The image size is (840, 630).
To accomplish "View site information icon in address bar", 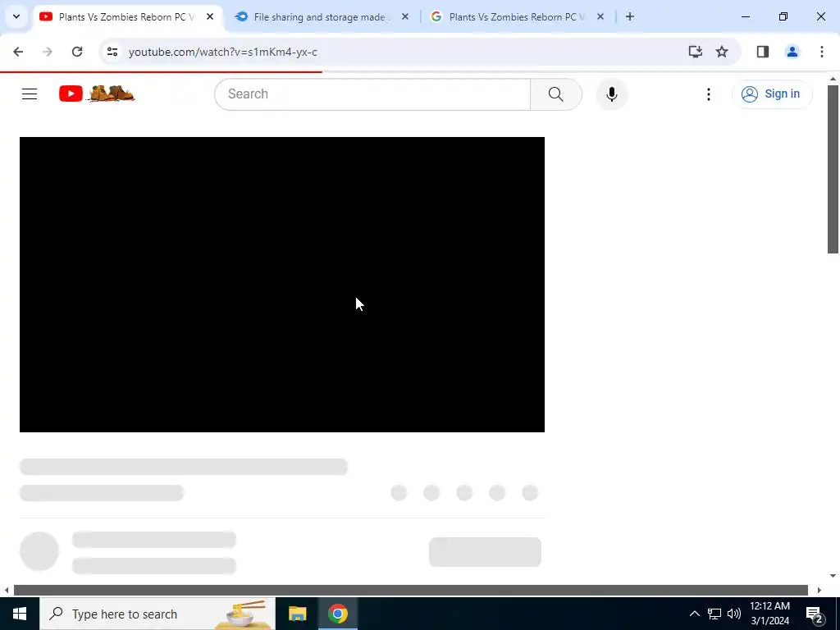I will point(112,52).
